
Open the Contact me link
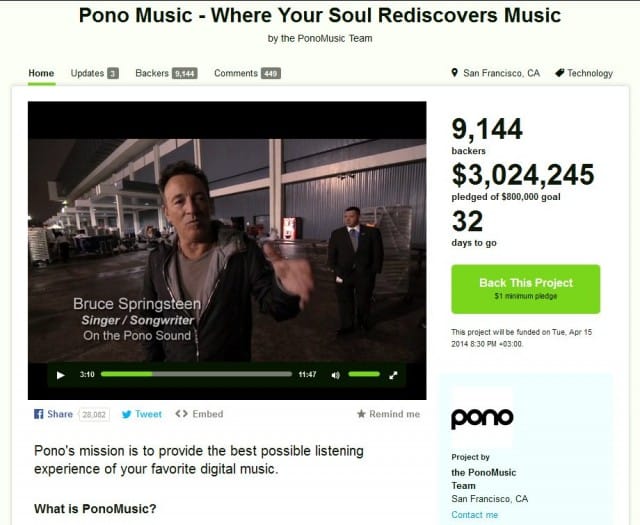[x=474, y=514]
